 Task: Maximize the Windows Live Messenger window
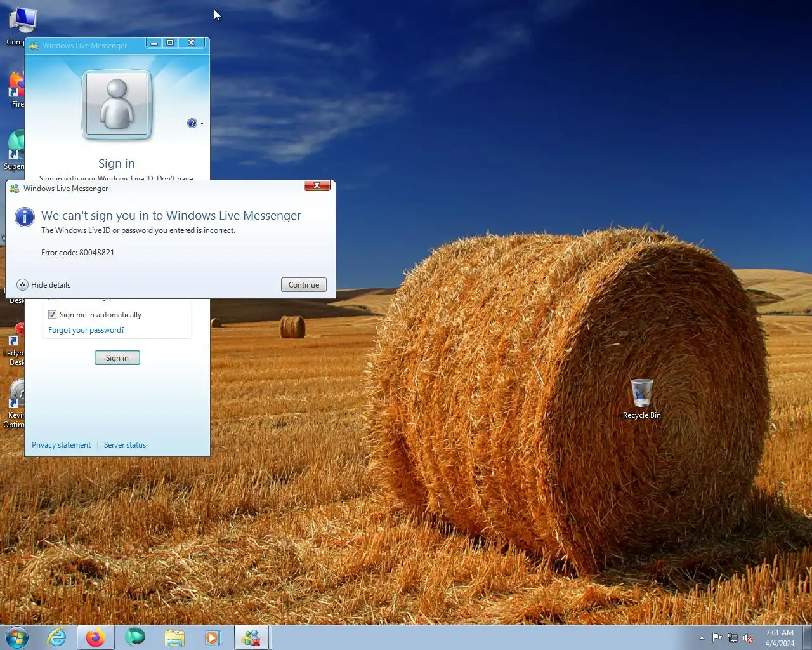coord(170,43)
